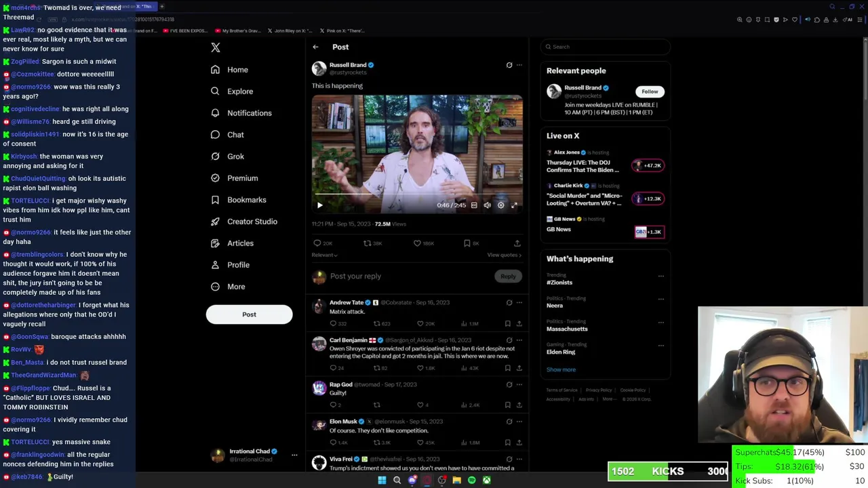
Task: Open the three-dot menu on the main post
Action: pyautogui.click(x=519, y=65)
